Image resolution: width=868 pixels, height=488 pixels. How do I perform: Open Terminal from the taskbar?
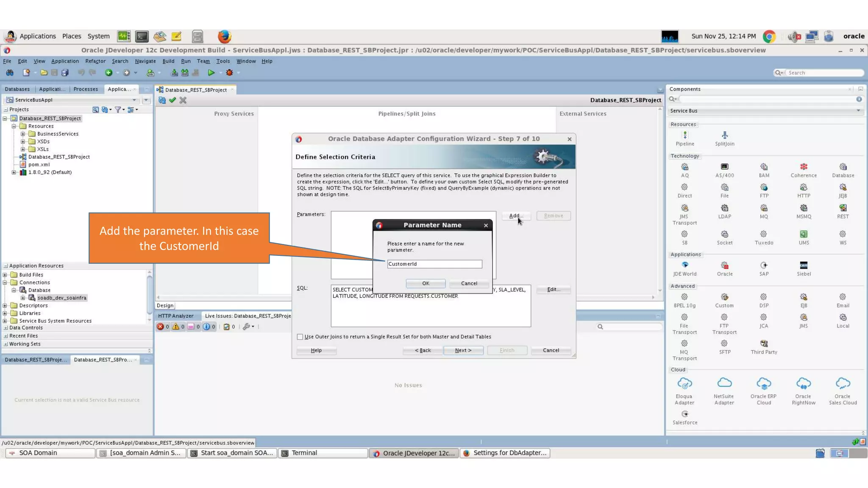coord(323,453)
